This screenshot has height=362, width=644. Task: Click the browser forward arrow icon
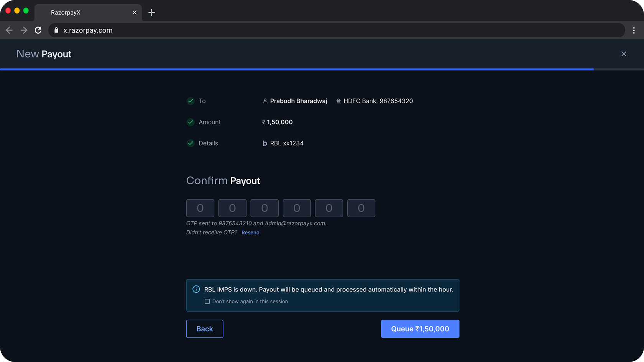click(x=24, y=30)
